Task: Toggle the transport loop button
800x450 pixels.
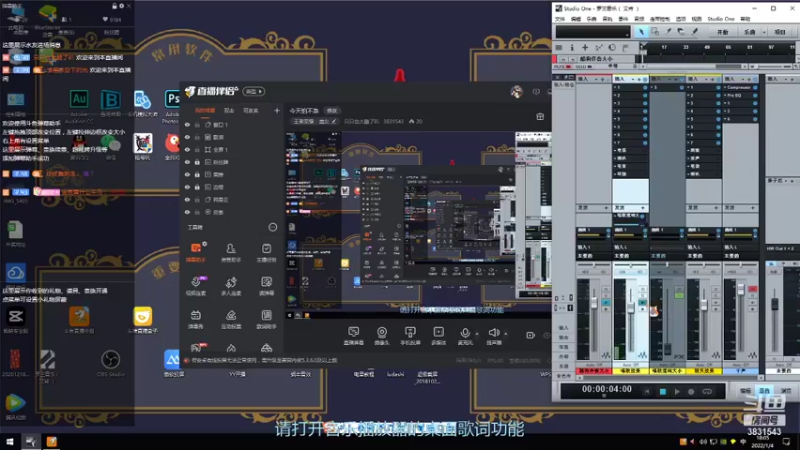Action: click(x=707, y=392)
